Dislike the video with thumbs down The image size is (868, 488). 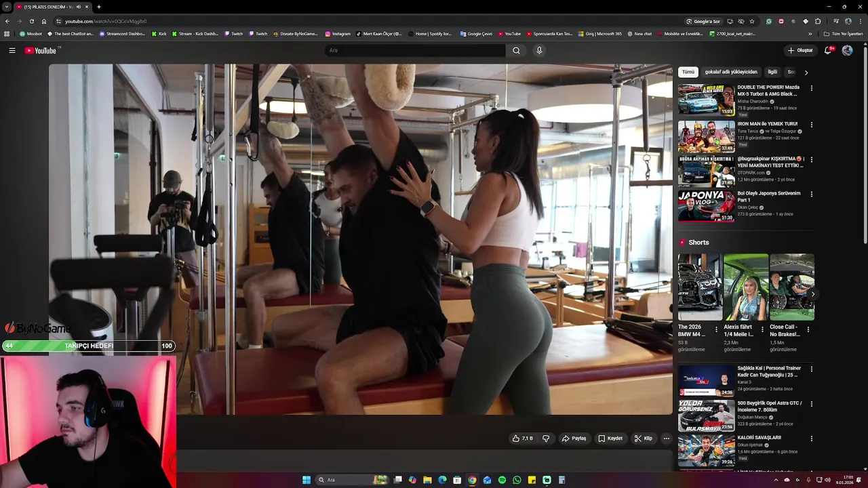pyautogui.click(x=546, y=439)
